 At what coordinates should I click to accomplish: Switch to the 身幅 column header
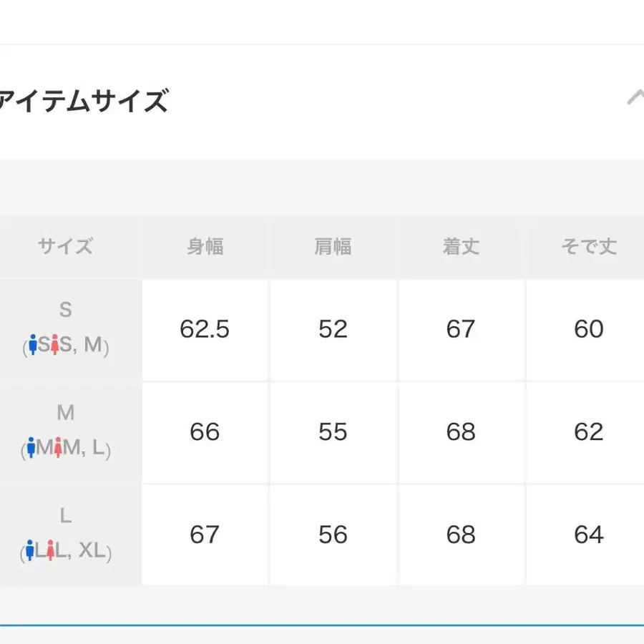pos(204,246)
